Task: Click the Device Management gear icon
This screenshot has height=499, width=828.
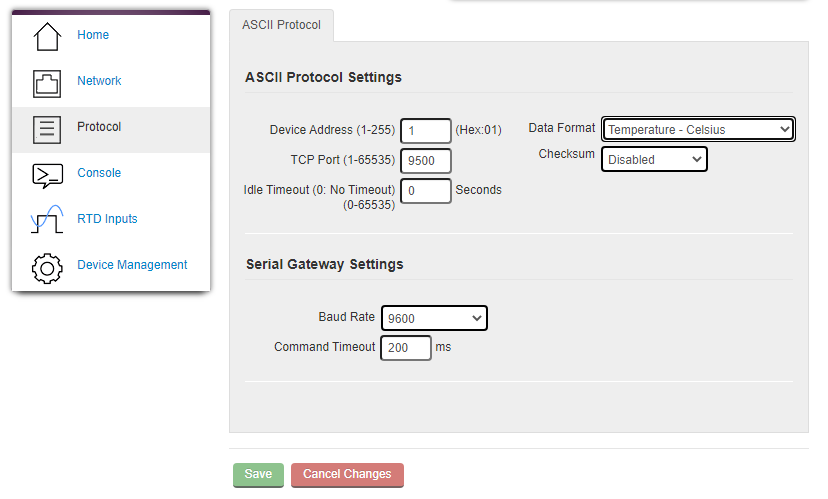Action: pos(47,268)
